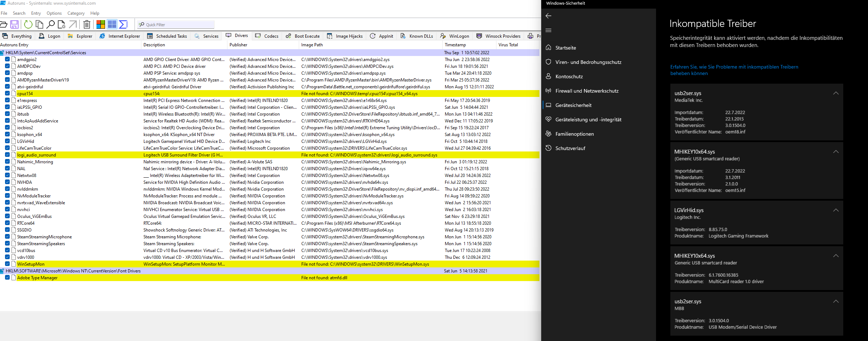This screenshot has width=868, height=341.
Task: Open link about fixing inkompatible Treiber problems
Action: (x=734, y=70)
